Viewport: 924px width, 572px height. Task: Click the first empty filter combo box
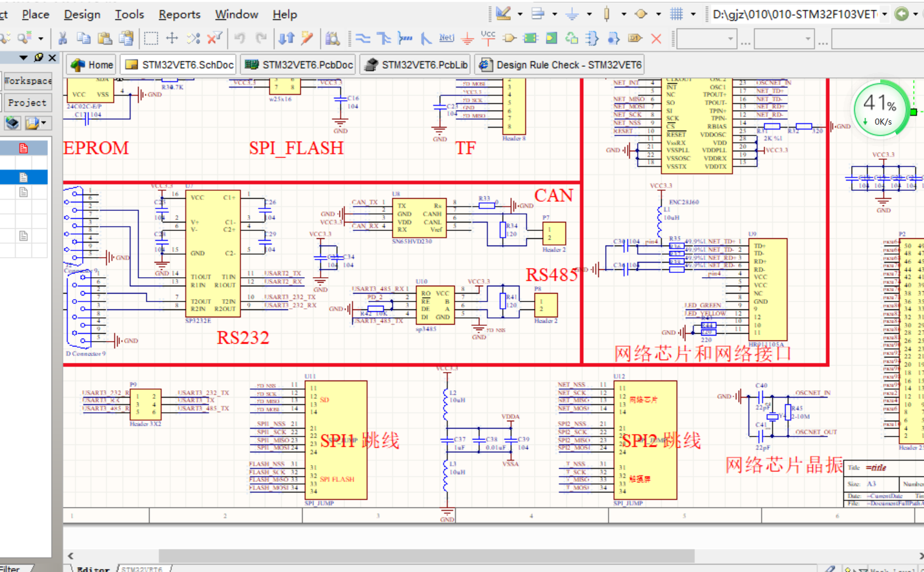(707, 40)
